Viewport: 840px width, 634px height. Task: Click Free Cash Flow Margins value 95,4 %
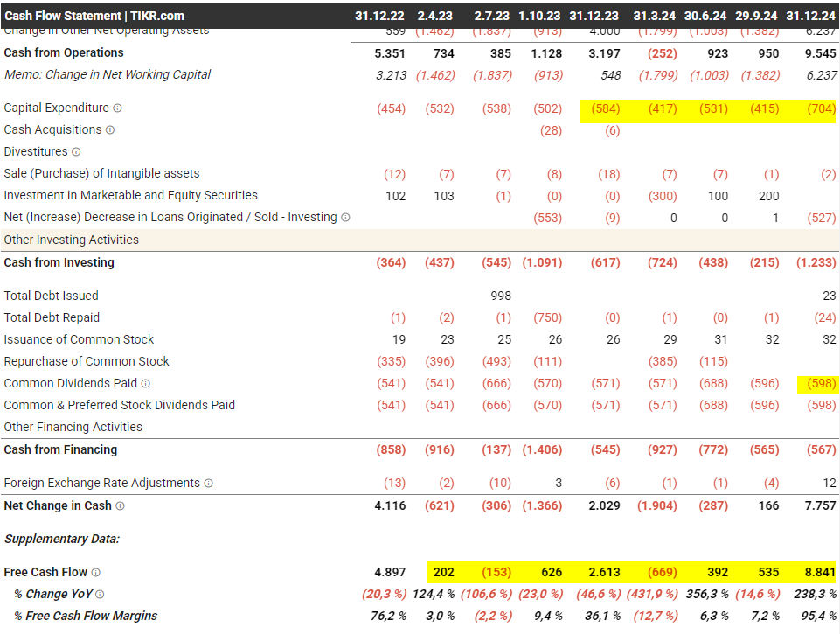point(818,617)
